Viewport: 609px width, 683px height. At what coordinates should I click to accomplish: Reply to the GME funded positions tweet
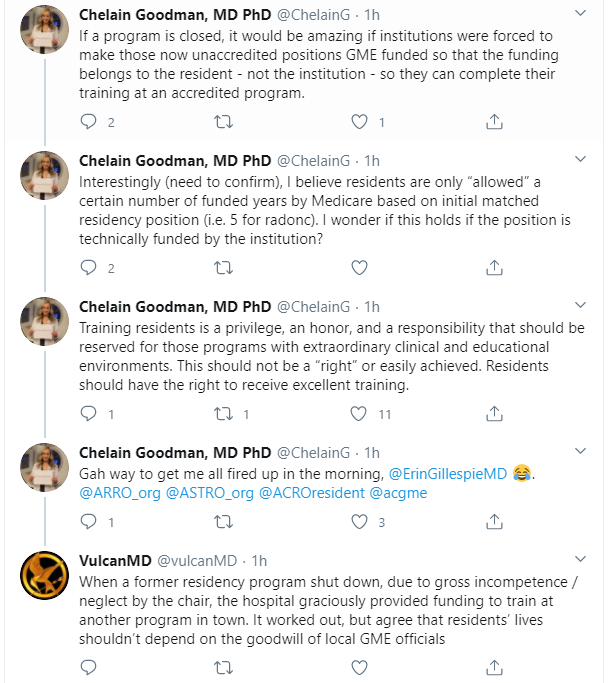(89, 122)
